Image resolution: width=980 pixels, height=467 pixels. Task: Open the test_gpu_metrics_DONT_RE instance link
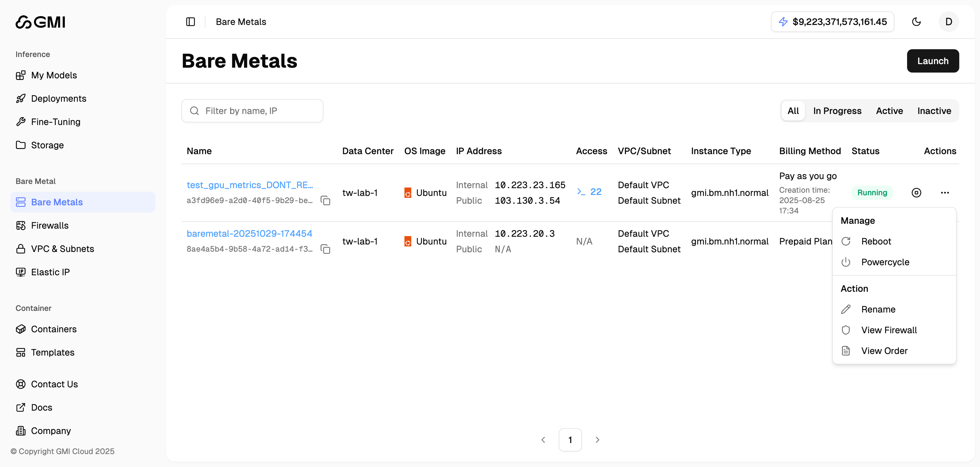(x=250, y=185)
